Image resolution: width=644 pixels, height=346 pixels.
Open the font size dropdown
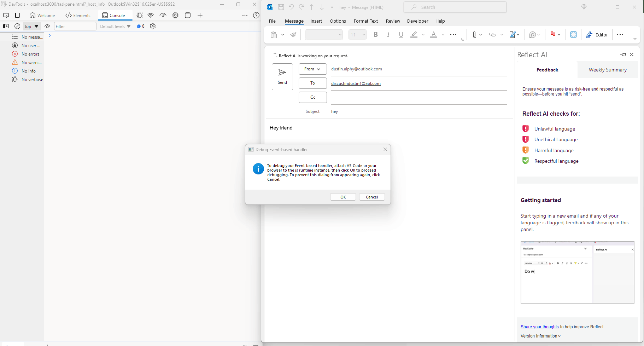pos(364,35)
